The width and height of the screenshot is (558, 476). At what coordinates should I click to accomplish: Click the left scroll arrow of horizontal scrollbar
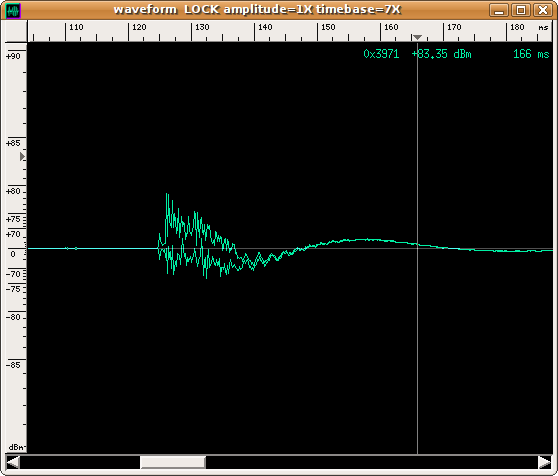coord(13,462)
